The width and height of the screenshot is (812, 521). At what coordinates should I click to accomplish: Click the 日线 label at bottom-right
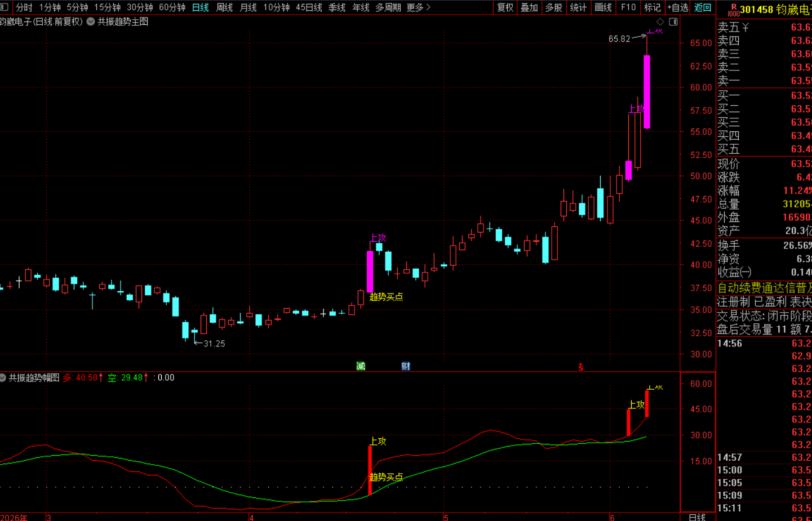(697, 517)
